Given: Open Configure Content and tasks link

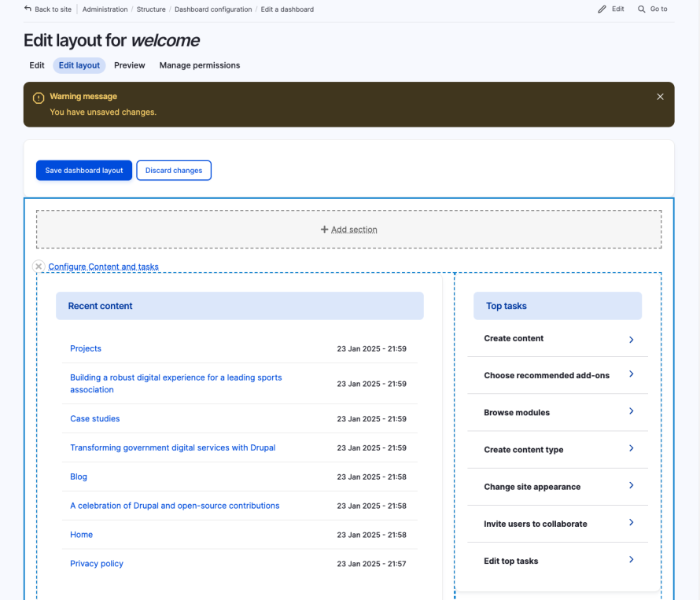Looking at the screenshot, I should (103, 267).
